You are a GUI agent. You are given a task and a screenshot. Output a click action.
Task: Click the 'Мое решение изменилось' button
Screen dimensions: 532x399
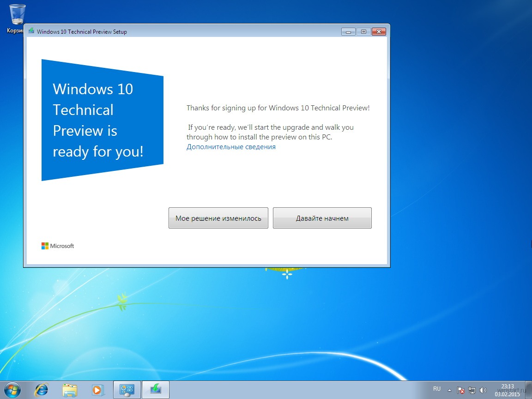pyautogui.click(x=218, y=218)
